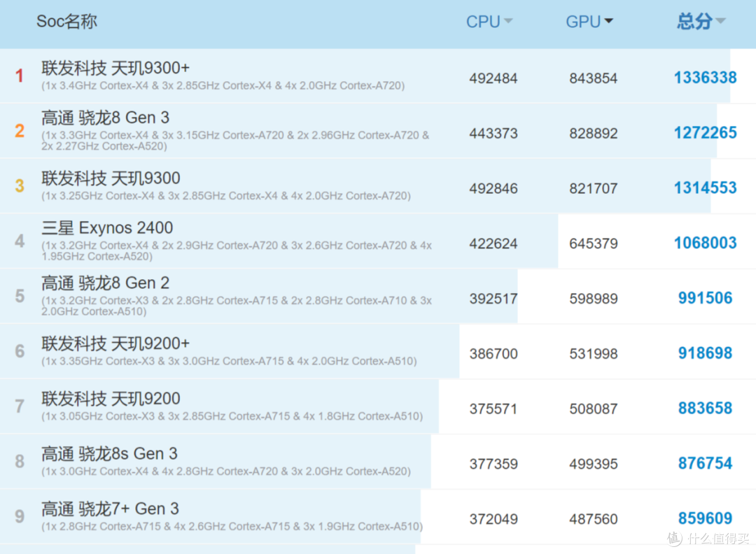
Task: Click GPU score 645379 in the Exynos row
Action: click(x=593, y=243)
